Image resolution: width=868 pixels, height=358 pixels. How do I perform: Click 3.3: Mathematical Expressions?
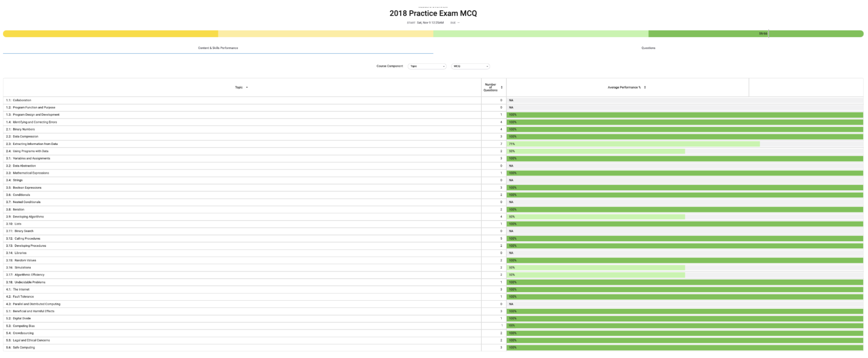(27, 173)
